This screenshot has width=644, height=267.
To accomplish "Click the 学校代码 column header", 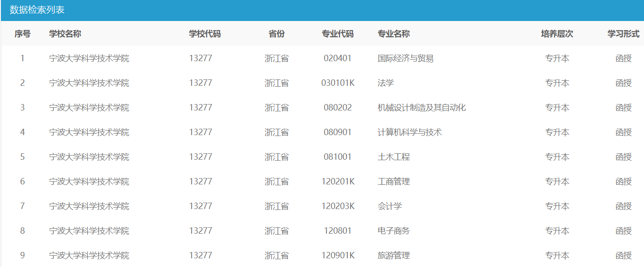I will [x=205, y=34].
